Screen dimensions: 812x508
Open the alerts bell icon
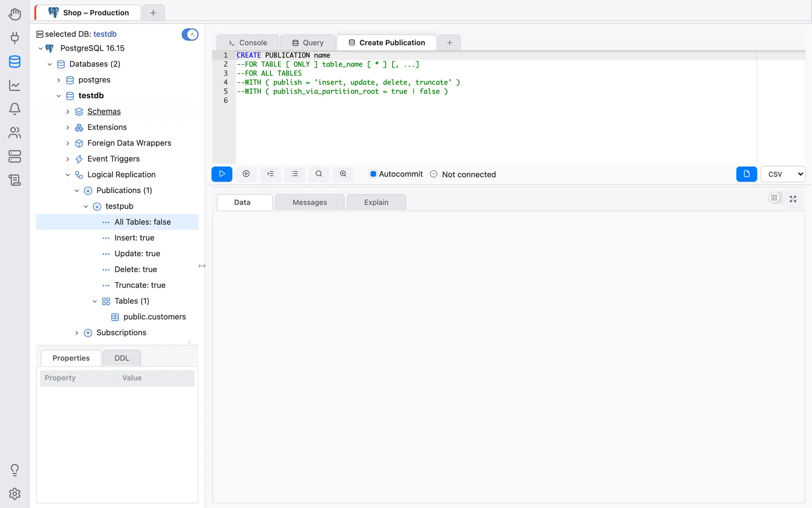click(x=14, y=109)
